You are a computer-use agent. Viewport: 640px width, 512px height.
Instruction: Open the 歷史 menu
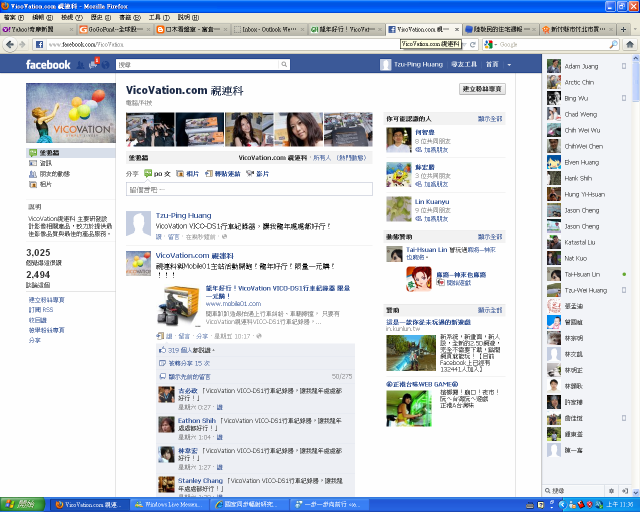pyautogui.click(x=100, y=18)
